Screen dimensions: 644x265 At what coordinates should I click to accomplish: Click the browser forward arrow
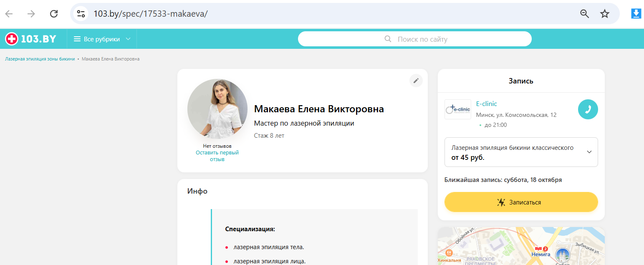pos(31,14)
